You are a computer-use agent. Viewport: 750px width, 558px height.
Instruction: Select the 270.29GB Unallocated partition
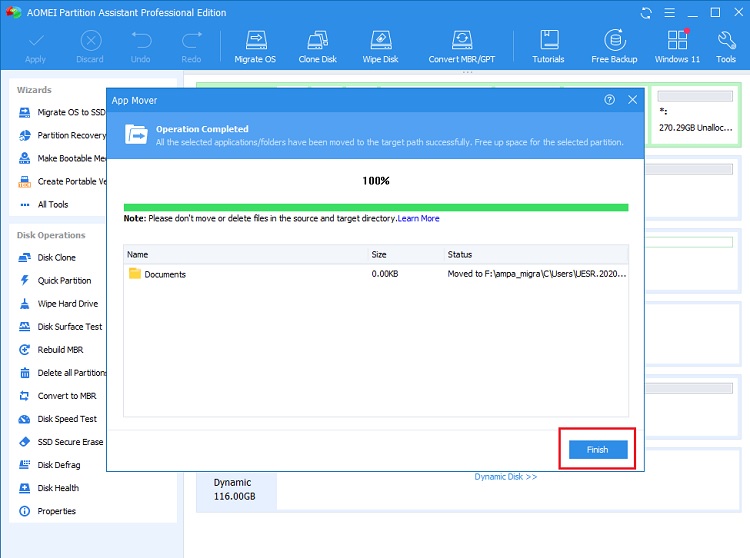[695, 114]
